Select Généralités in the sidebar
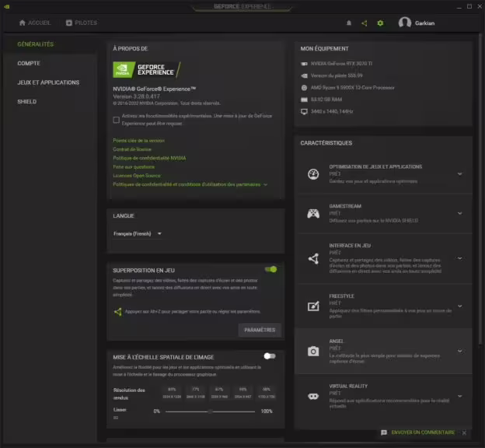The height and width of the screenshot is (448, 485). 36,44
